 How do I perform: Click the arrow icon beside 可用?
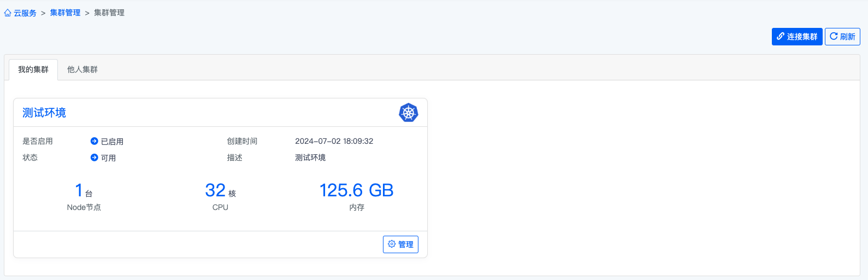94,157
